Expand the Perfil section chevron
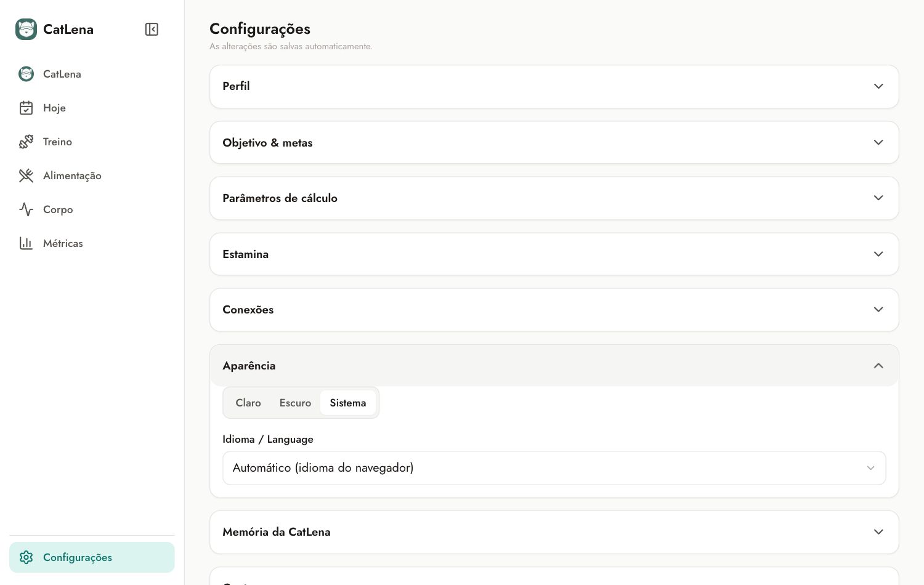This screenshot has width=924, height=585. (878, 86)
